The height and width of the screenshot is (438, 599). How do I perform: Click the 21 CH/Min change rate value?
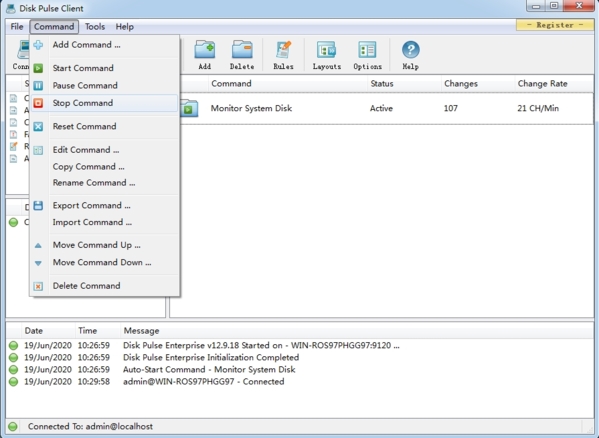click(538, 108)
